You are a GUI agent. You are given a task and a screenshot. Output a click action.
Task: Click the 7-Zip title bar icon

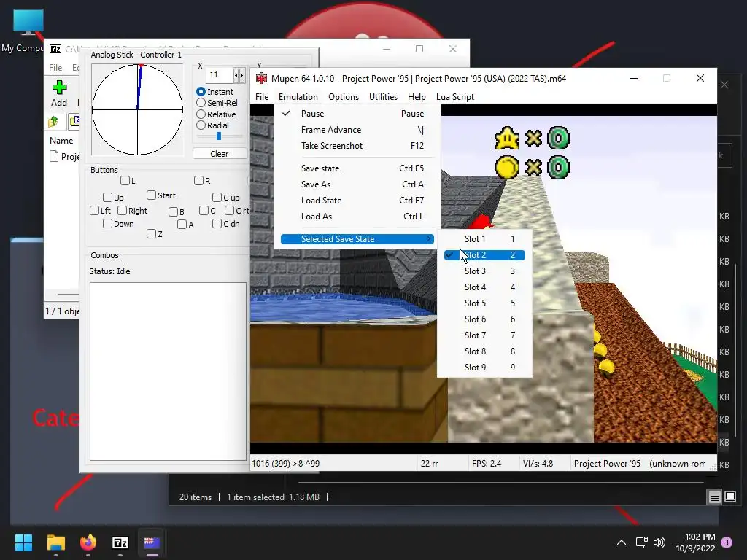click(55, 49)
